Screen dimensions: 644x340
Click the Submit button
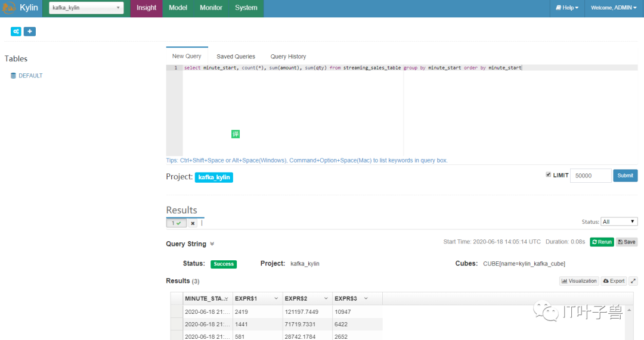(625, 176)
